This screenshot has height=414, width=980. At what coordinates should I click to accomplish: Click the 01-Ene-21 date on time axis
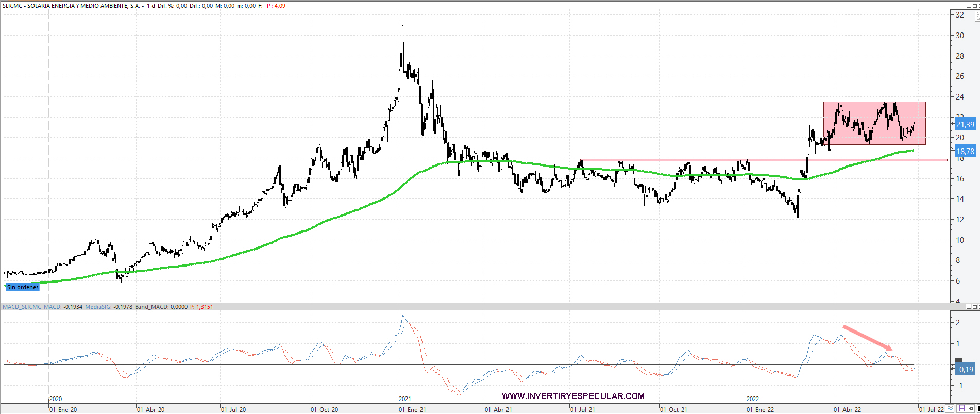click(412, 409)
